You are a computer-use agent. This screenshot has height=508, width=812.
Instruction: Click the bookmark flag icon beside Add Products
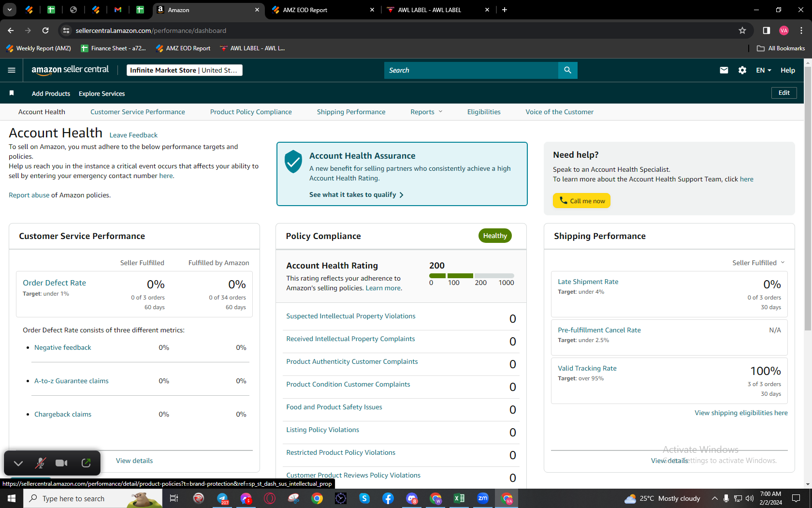coord(12,93)
